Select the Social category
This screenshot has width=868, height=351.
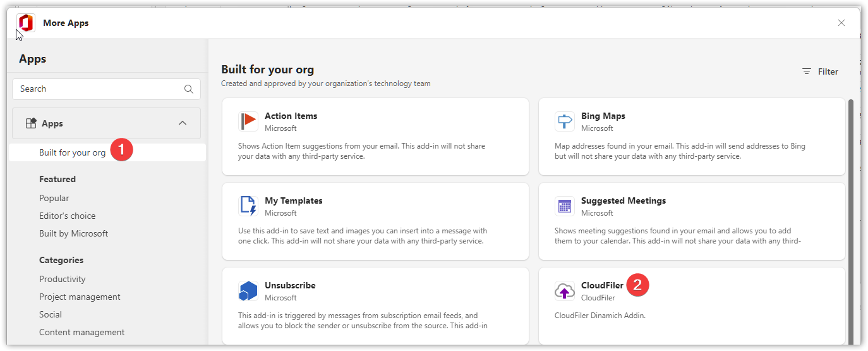[51, 314]
